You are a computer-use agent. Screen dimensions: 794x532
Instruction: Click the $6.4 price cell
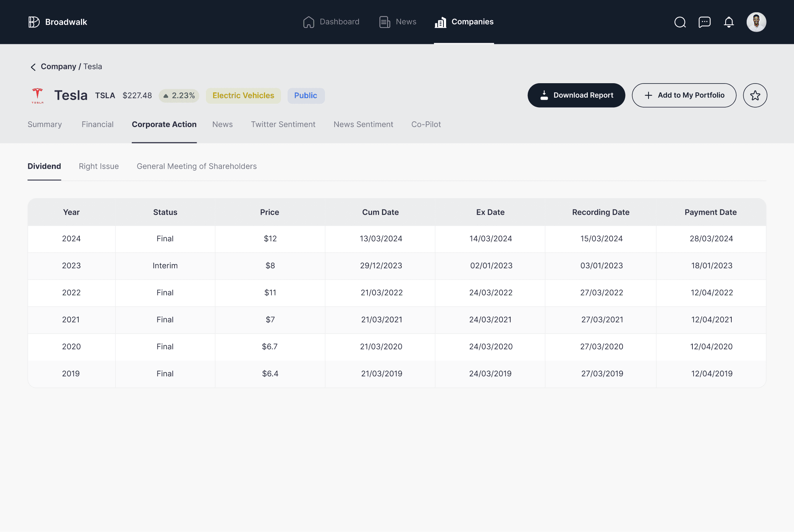pos(270,374)
